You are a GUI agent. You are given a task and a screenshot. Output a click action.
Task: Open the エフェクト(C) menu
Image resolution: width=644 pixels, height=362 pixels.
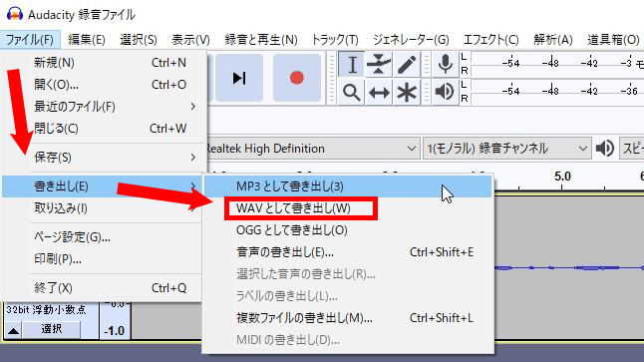click(x=491, y=40)
